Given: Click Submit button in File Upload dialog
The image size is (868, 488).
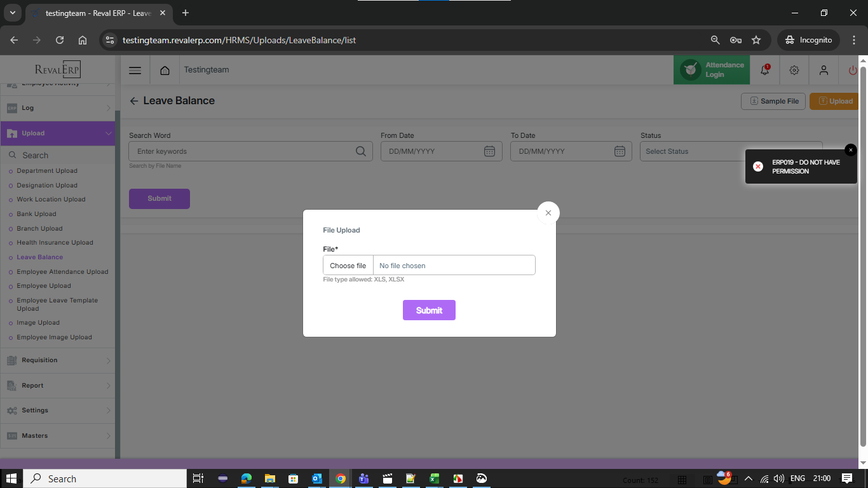Looking at the screenshot, I should coord(429,310).
